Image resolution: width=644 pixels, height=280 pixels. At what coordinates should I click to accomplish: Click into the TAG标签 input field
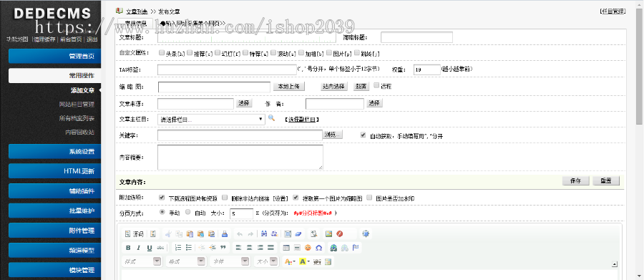pyautogui.click(x=227, y=69)
